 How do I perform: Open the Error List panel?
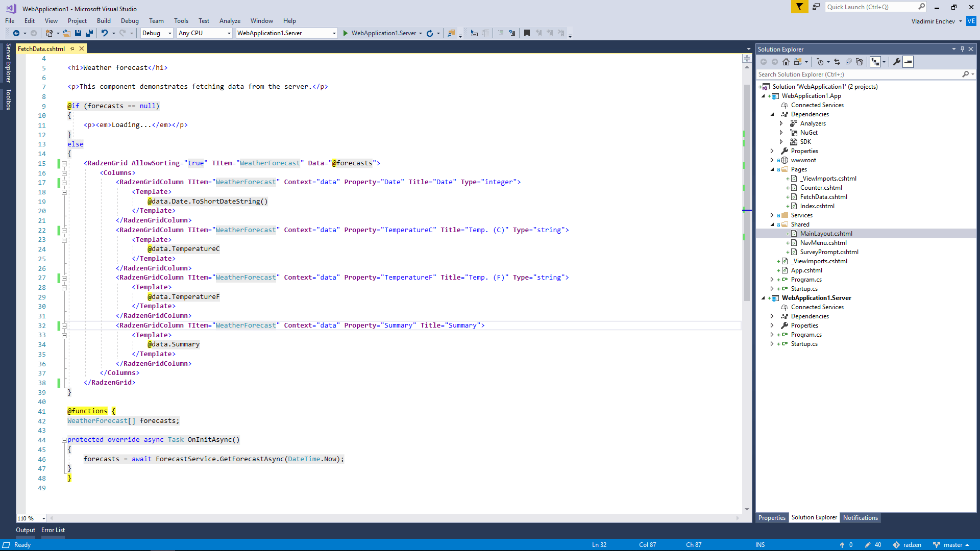[53, 530]
